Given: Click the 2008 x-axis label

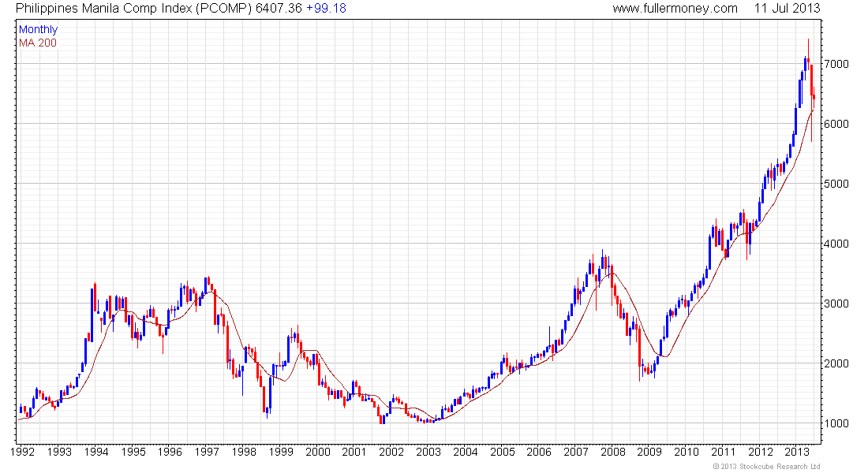Looking at the screenshot, I should [613, 452].
